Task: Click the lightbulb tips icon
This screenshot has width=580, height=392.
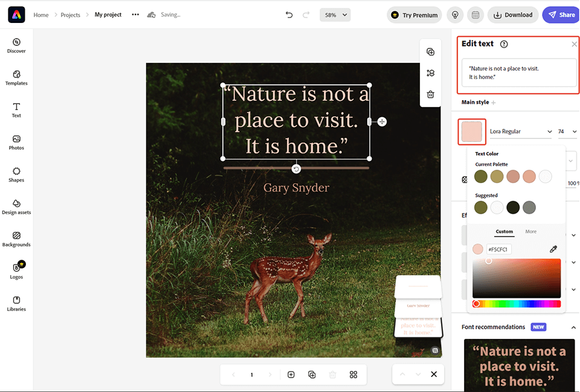Action: coord(455,15)
